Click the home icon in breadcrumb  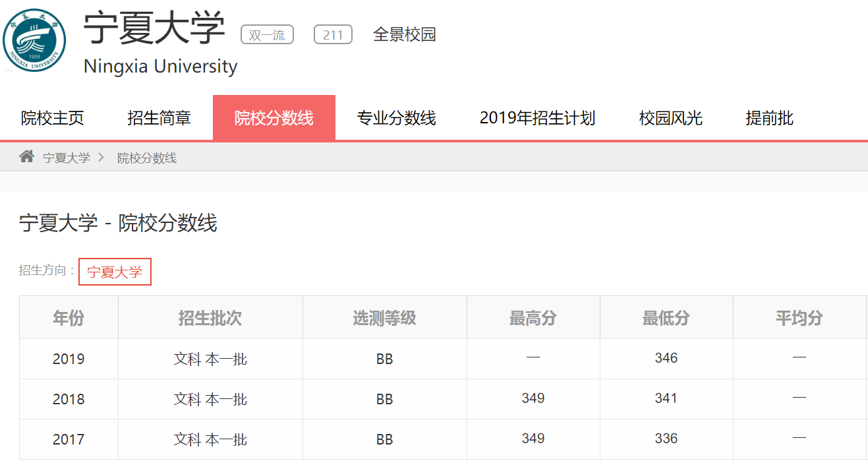pos(26,157)
